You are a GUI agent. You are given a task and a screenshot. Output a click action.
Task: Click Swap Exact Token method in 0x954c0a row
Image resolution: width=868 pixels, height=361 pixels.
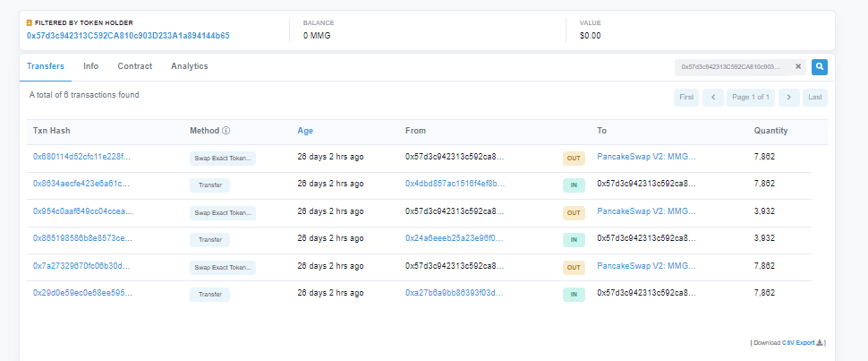point(223,213)
